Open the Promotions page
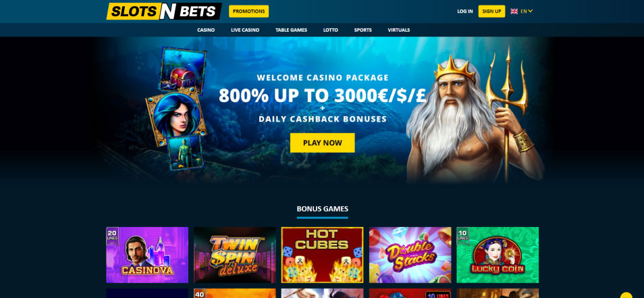Viewport: 644px width, 298px height. [x=249, y=11]
